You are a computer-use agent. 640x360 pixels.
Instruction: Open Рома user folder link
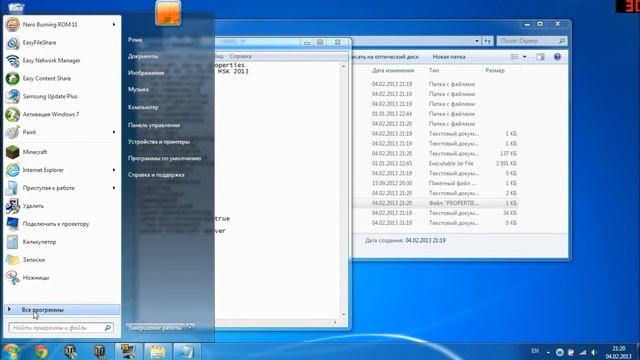tap(135, 40)
